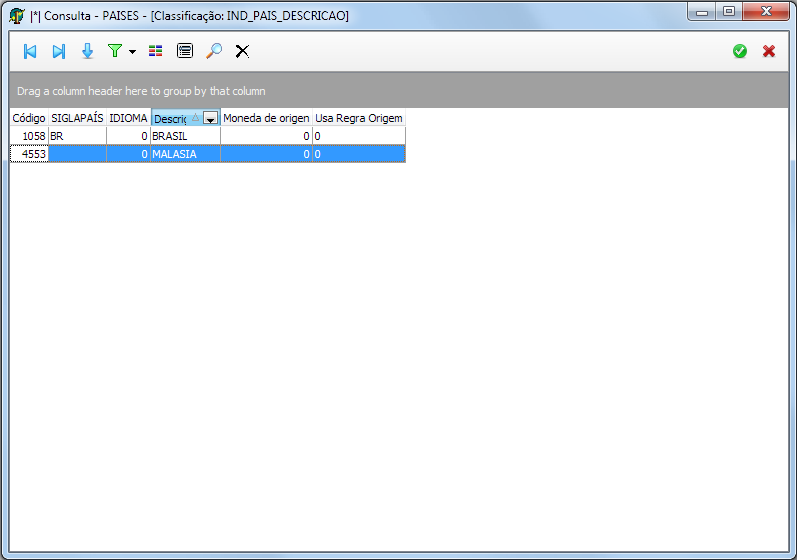Click the Moneda de origen column header

pyautogui.click(x=266, y=118)
